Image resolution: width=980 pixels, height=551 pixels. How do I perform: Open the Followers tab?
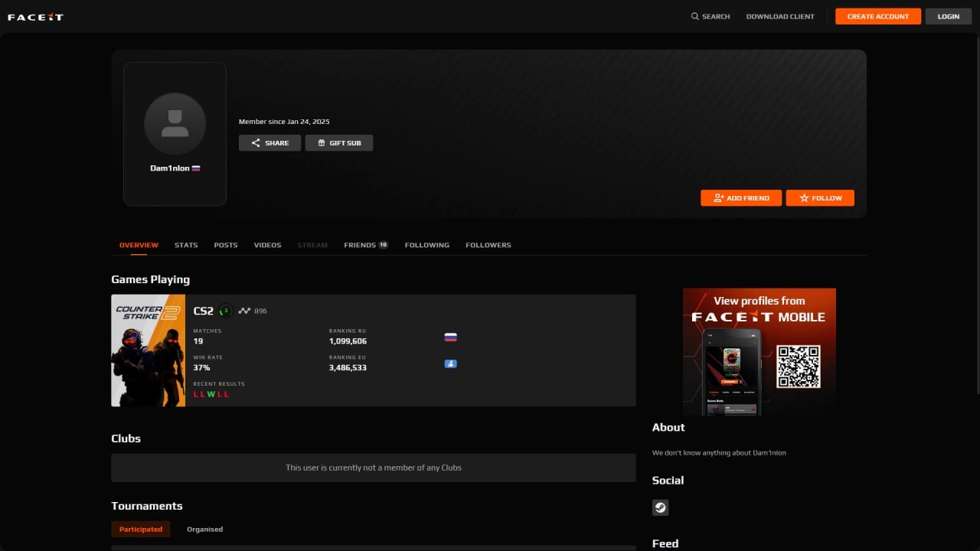coord(488,245)
